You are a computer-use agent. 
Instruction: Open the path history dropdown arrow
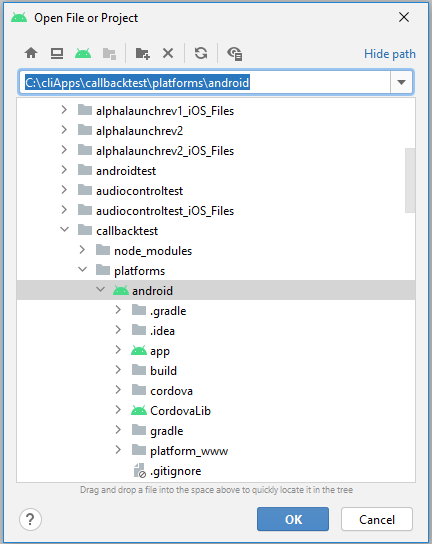coord(401,83)
